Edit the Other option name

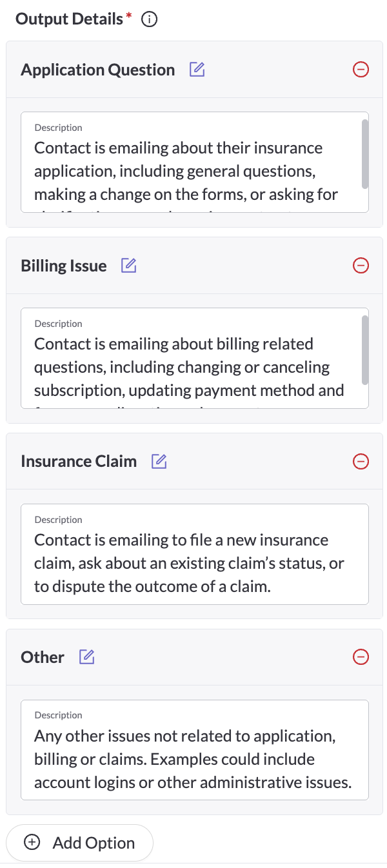pyautogui.click(x=87, y=657)
